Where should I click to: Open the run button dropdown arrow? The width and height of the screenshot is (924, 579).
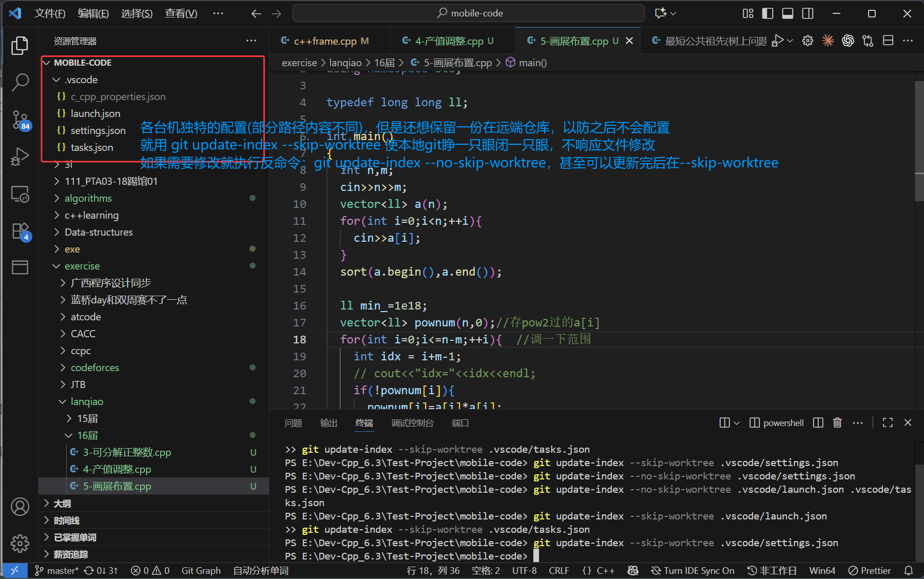coord(791,41)
